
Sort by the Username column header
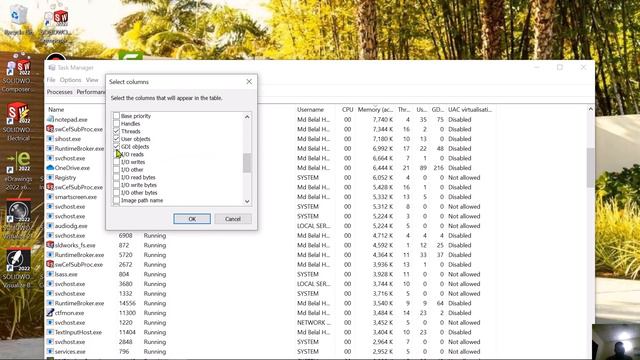pos(310,109)
